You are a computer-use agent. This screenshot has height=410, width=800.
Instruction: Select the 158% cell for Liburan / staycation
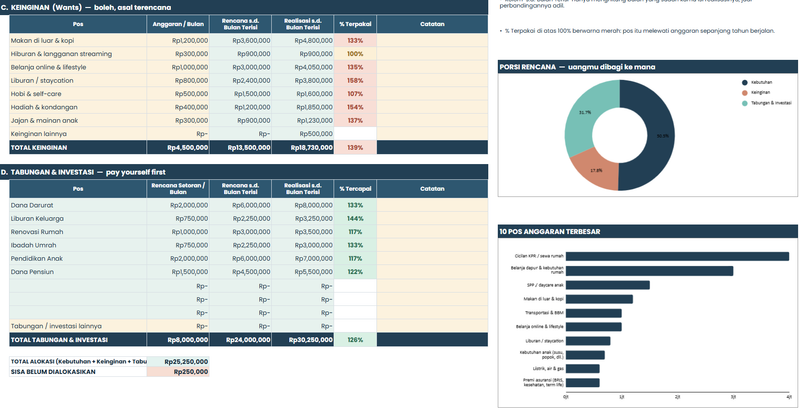[355, 80]
